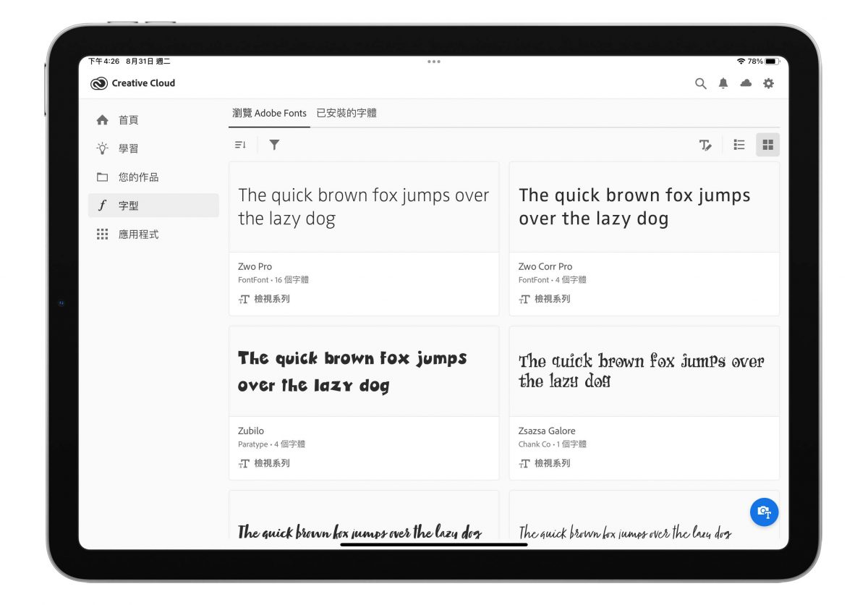
Task: Click the cloud sync status icon
Action: 746,83
